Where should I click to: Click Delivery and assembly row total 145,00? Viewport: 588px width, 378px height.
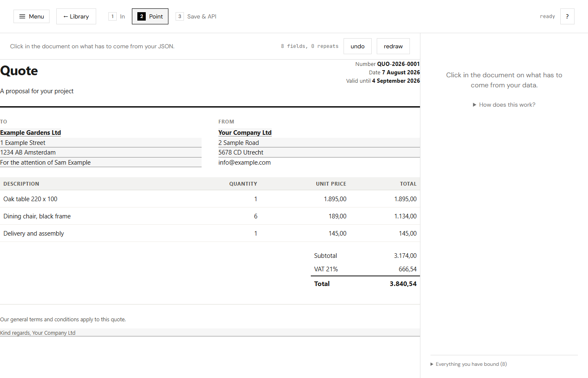pos(408,234)
